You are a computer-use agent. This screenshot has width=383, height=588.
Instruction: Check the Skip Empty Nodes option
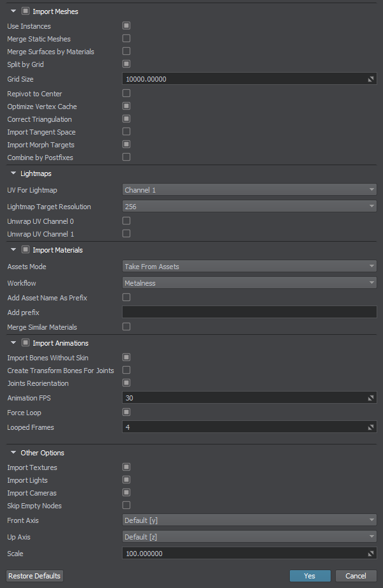[x=126, y=506]
